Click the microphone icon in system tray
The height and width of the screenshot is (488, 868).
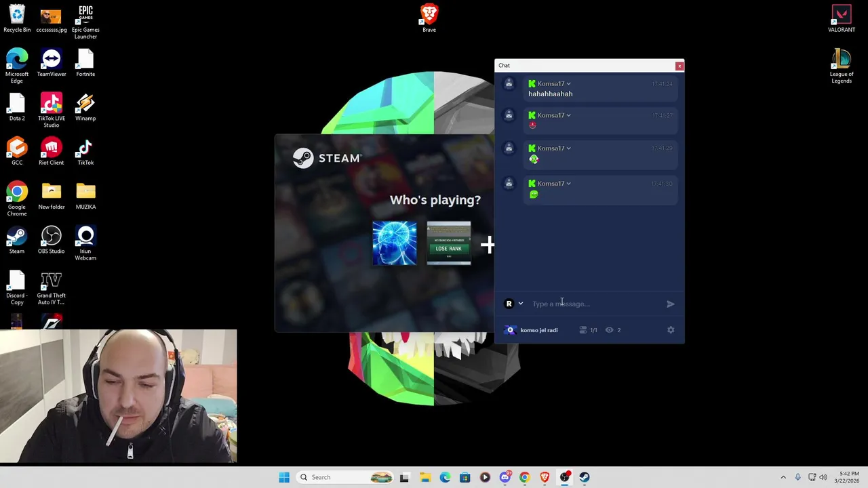tap(797, 477)
